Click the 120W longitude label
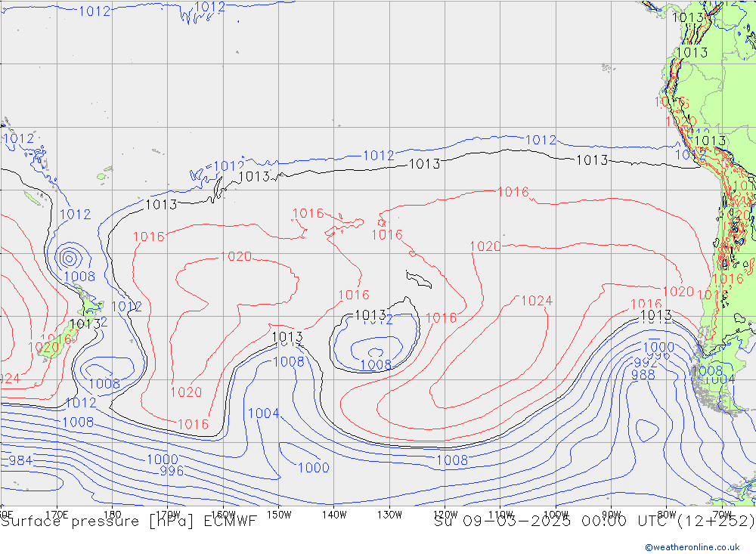756x554 pixels. [445, 515]
